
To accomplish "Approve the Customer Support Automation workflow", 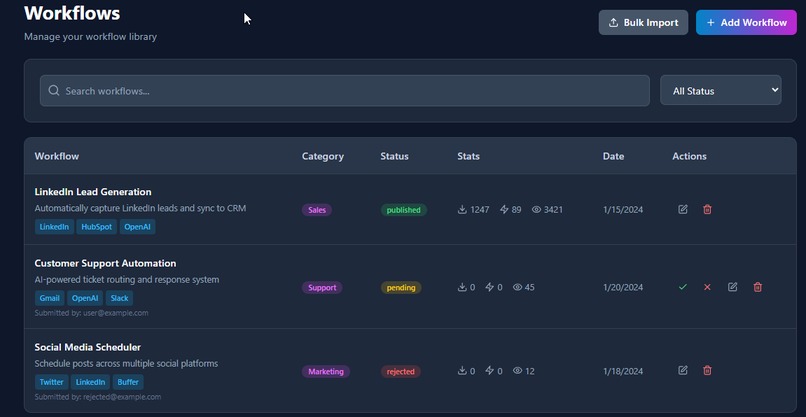I will point(683,287).
